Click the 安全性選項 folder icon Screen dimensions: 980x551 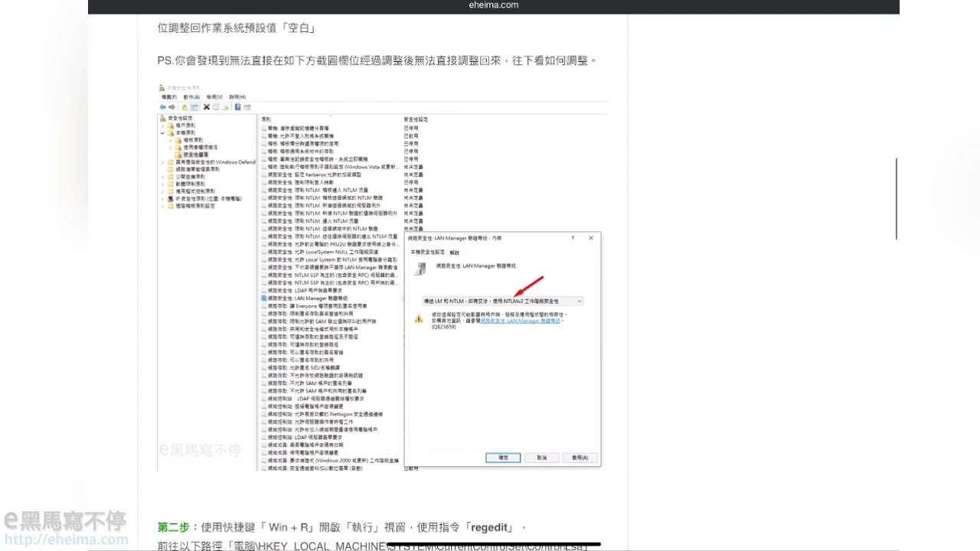(178, 155)
